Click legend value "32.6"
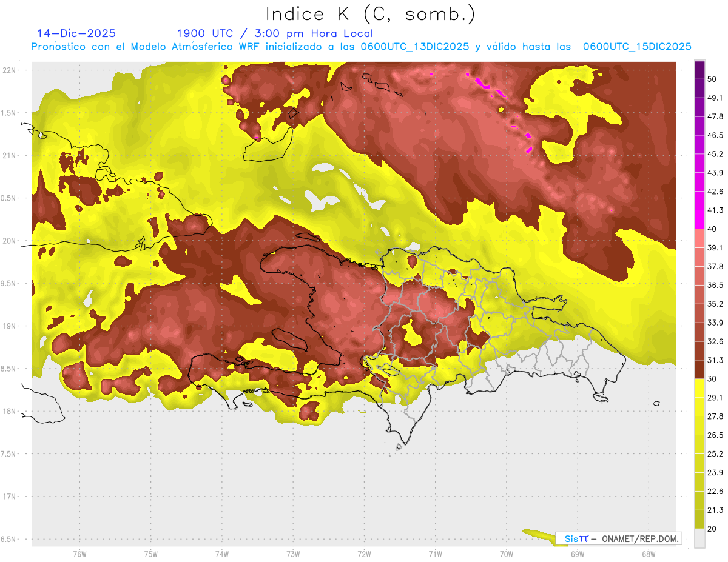 coord(715,341)
